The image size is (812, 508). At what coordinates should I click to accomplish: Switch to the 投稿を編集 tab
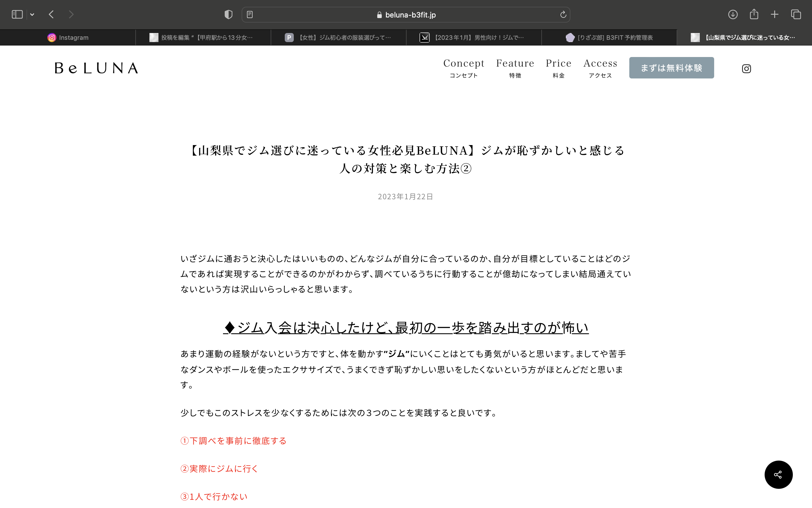coord(203,38)
